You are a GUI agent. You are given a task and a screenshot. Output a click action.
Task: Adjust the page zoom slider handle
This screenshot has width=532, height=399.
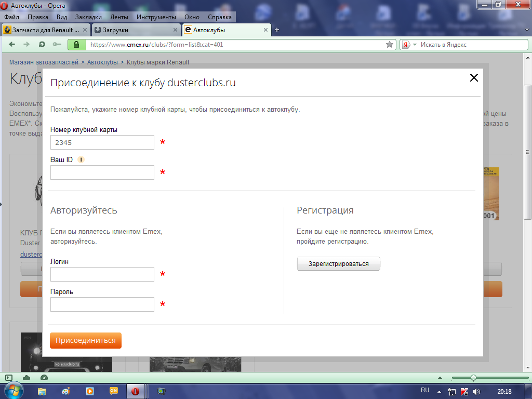pyautogui.click(x=473, y=378)
